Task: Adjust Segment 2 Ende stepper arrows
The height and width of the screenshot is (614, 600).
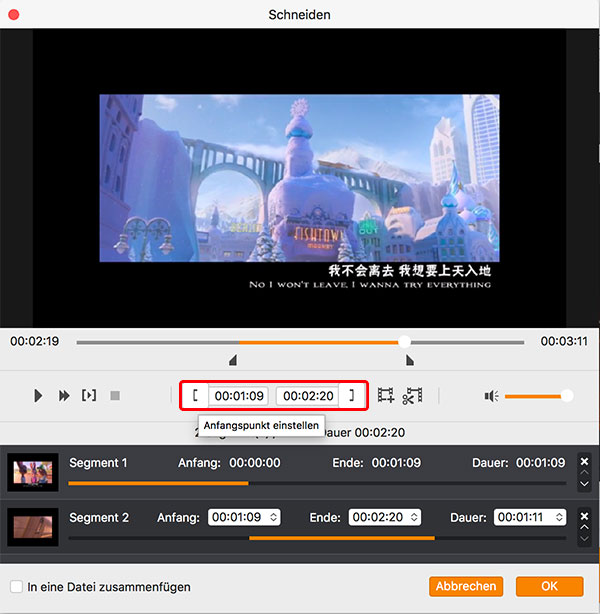Action: 414,517
